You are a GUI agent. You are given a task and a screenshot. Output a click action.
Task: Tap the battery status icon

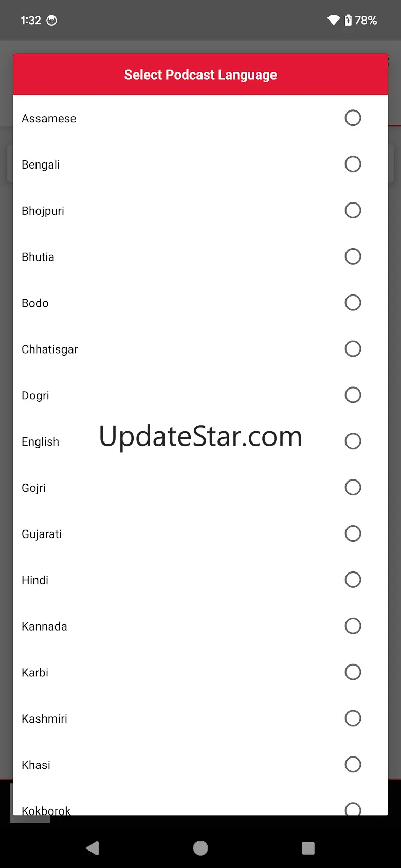pyautogui.click(x=348, y=21)
